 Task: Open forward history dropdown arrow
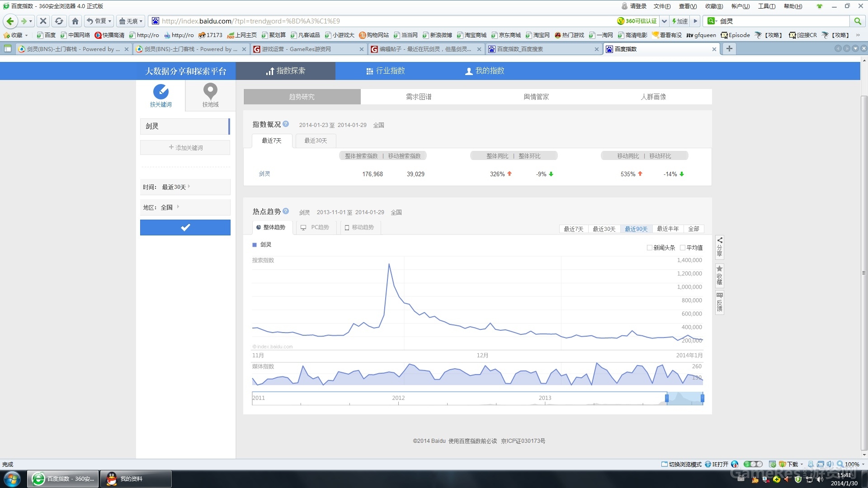click(x=31, y=21)
